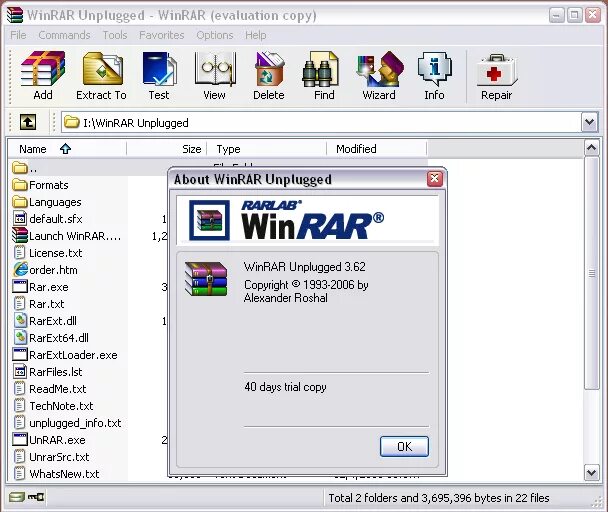Select the default.sfx file icon
This screenshot has height=512, width=608.
[x=20, y=218]
